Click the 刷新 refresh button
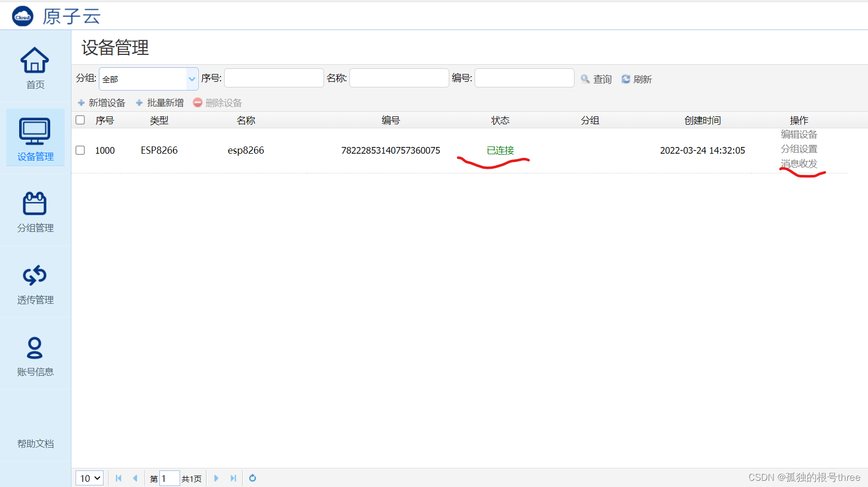 point(637,79)
